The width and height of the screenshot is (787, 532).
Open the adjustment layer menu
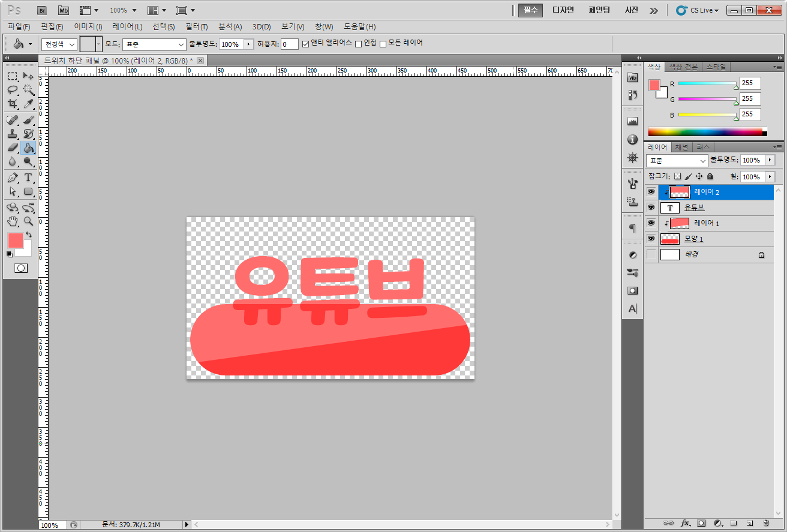[718, 523]
